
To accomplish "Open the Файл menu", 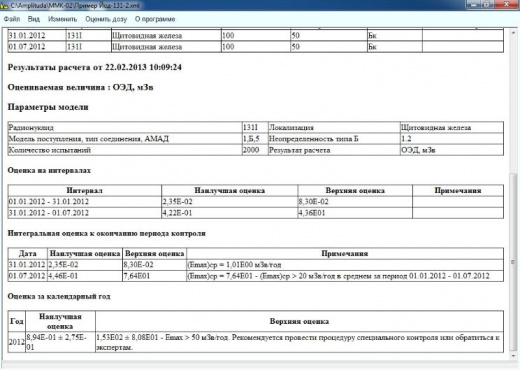I will (12, 19).
